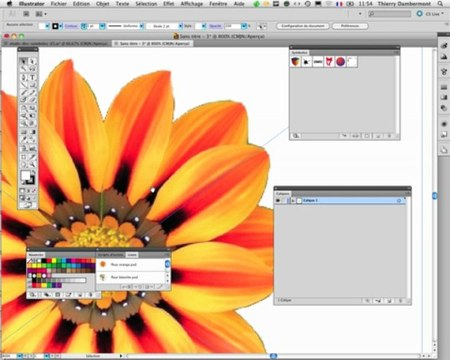Pick black swatch in Nuancier first row
The image size is (450, 360).
coord(44,261)
